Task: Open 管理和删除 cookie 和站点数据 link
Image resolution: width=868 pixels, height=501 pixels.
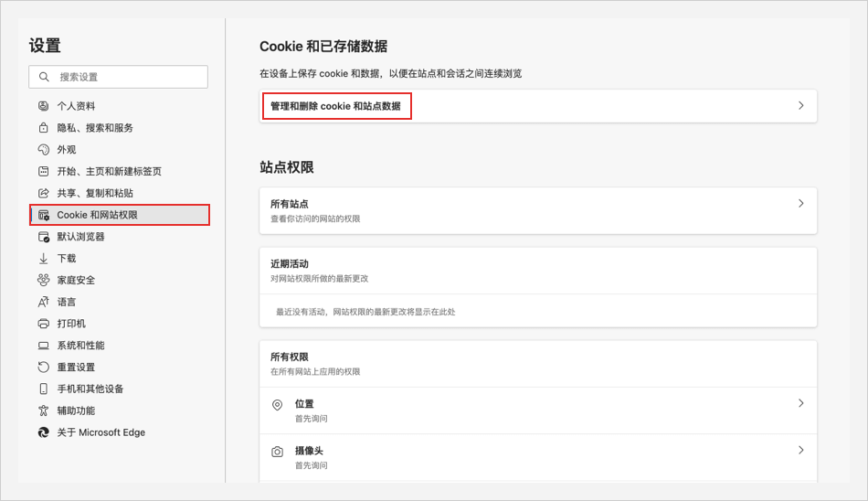Action: coord(335,106)
